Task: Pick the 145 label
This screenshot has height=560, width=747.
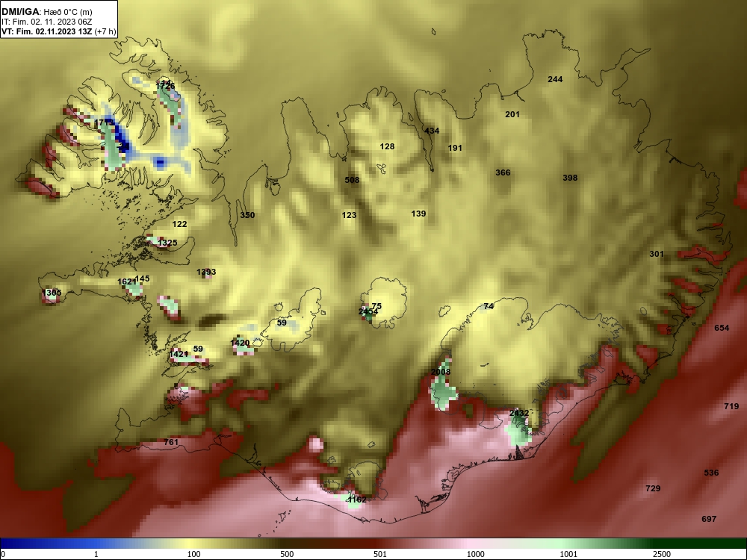Action: (143, 279)
